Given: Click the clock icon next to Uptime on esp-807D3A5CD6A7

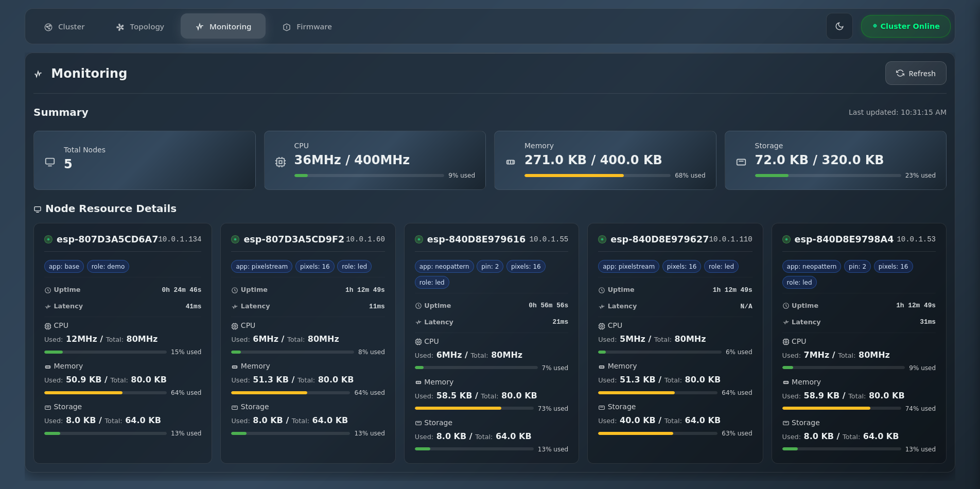Looking at the screenshot, I should tap(48, 289).
